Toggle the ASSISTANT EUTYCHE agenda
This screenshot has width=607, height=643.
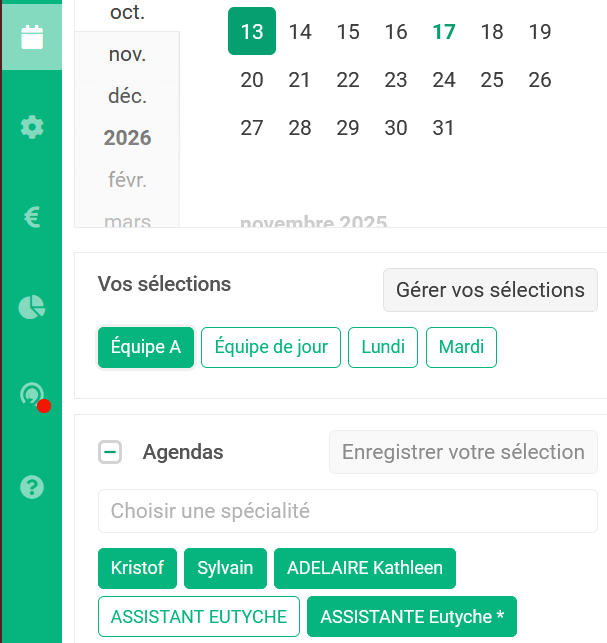(199, 617)
